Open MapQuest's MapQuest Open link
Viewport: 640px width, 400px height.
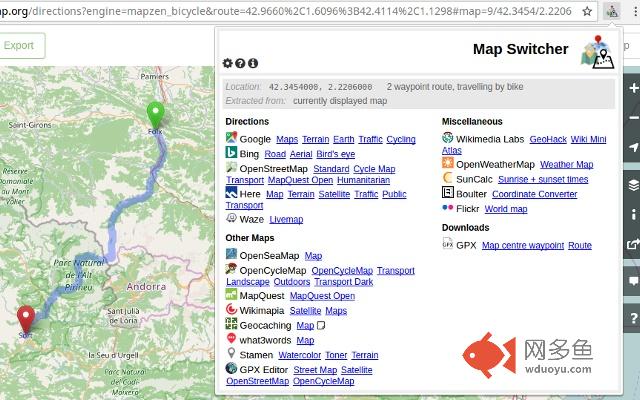pos(322,296)
